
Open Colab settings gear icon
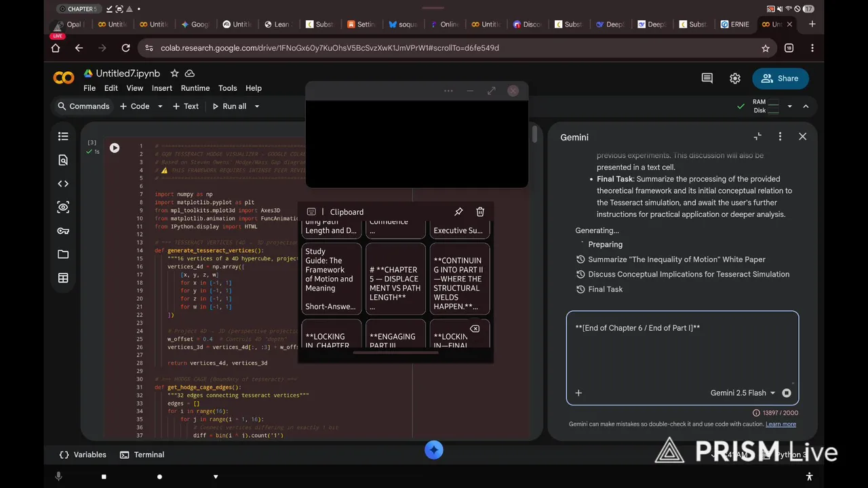coord(735,79)
